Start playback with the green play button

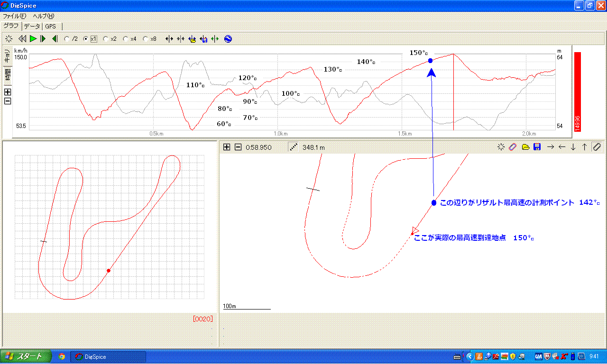click(33, 39)
